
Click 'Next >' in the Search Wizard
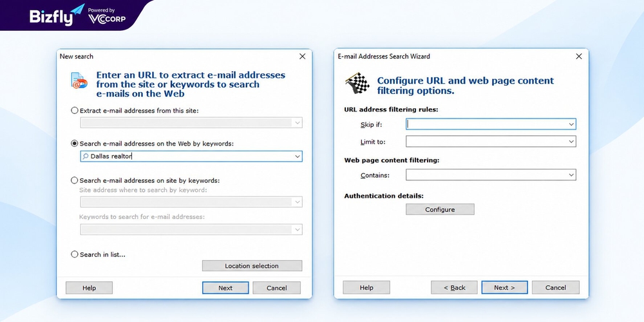[x=504, y=287]
